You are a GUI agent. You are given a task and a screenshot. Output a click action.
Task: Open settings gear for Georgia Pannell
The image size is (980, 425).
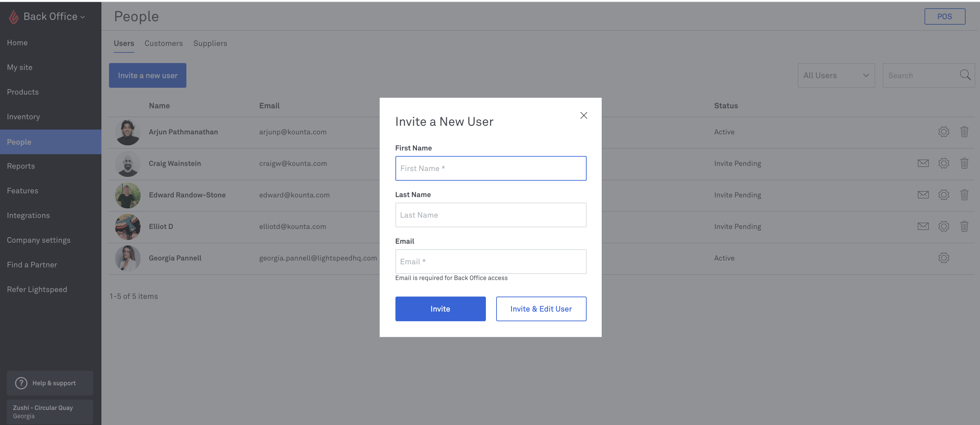coord(943,258)
